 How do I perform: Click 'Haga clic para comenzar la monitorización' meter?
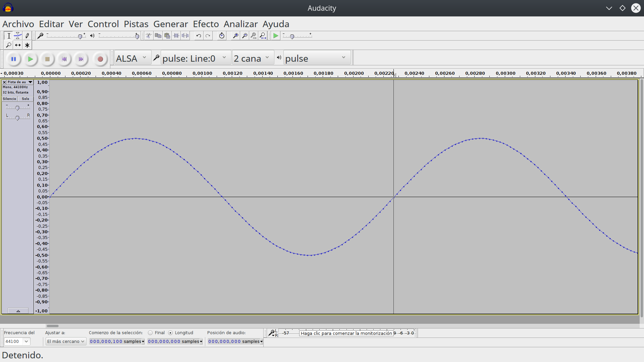coord(346,333)
